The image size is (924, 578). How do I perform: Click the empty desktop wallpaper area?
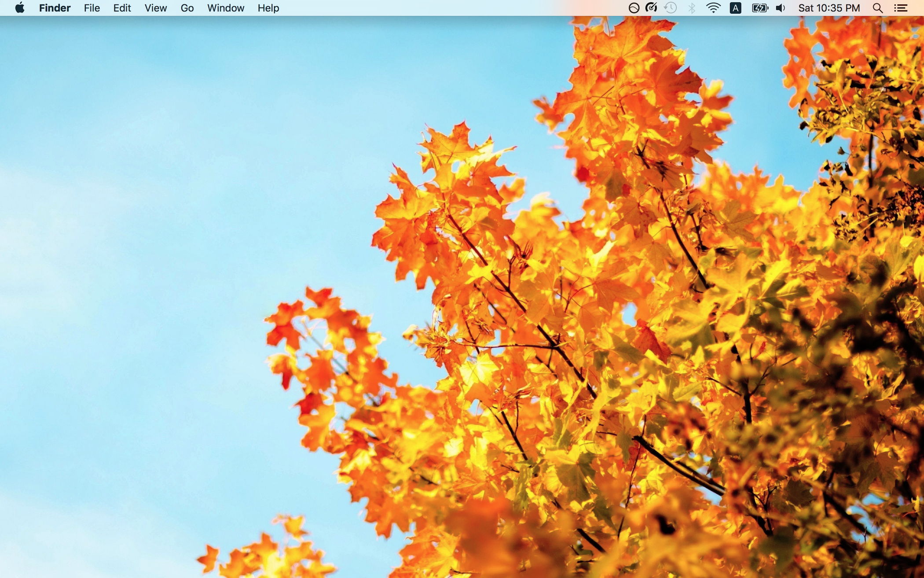pyautogui.click(x=154, y=264)
